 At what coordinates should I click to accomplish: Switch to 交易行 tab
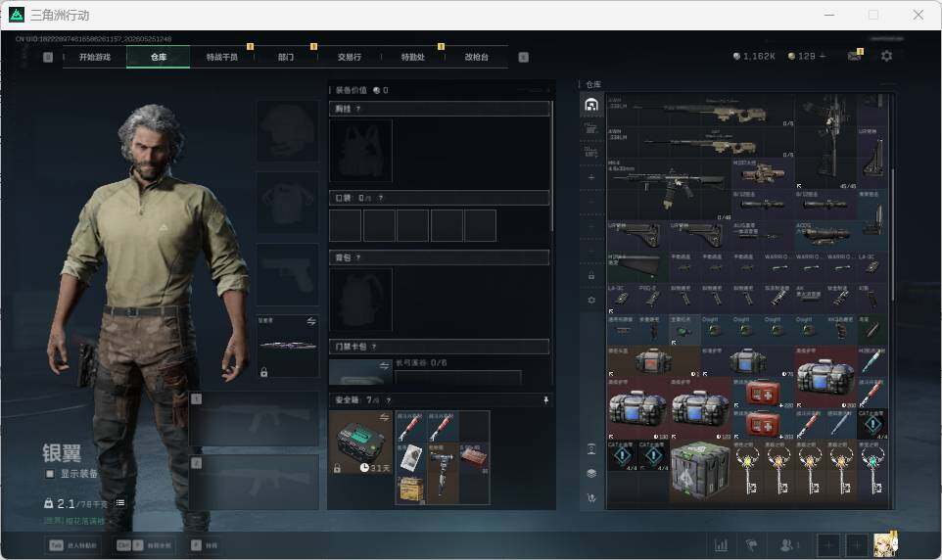point(350,57)
